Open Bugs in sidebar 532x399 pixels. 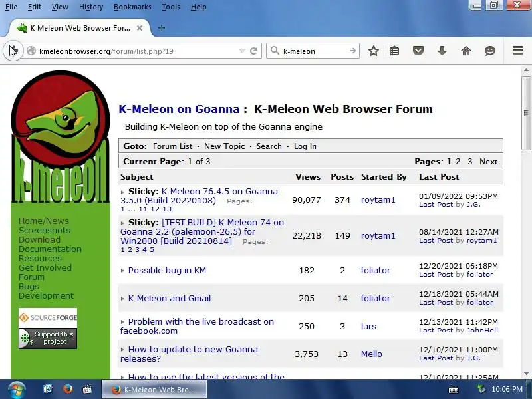[29, 287]
